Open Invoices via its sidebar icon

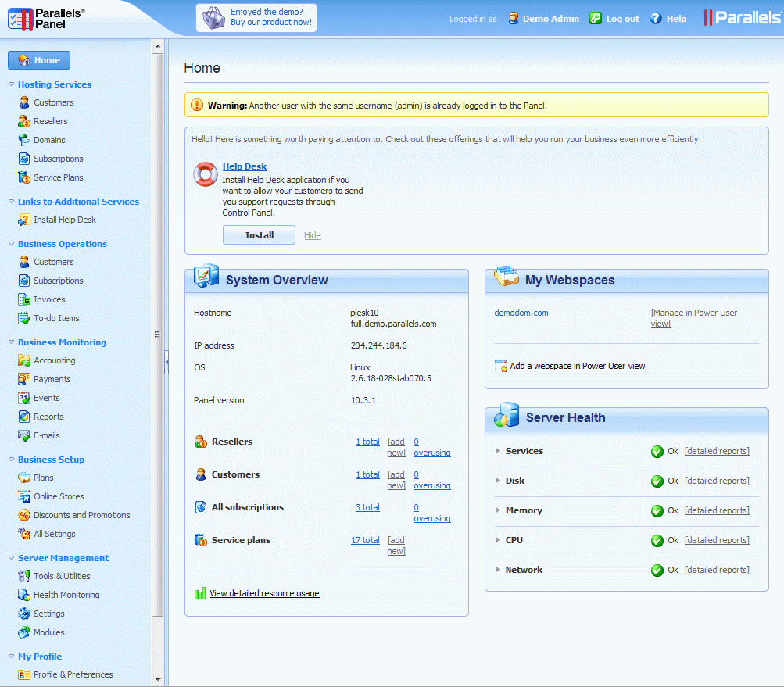pyautogui.click(x=24, y=299)
